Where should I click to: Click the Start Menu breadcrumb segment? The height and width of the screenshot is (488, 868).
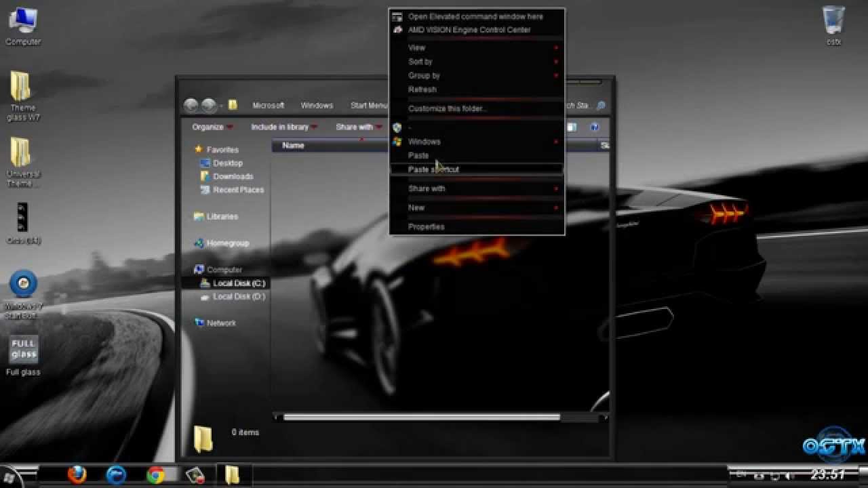click(368, 106)
